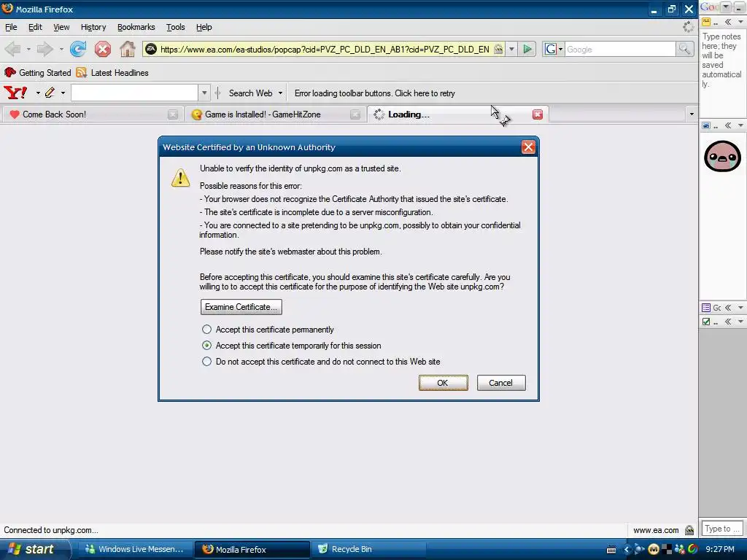Stop loading with the red X toolbar icon
Viewport: 747px width, 560px height.
pyautogui.click(x=102, y=49)
